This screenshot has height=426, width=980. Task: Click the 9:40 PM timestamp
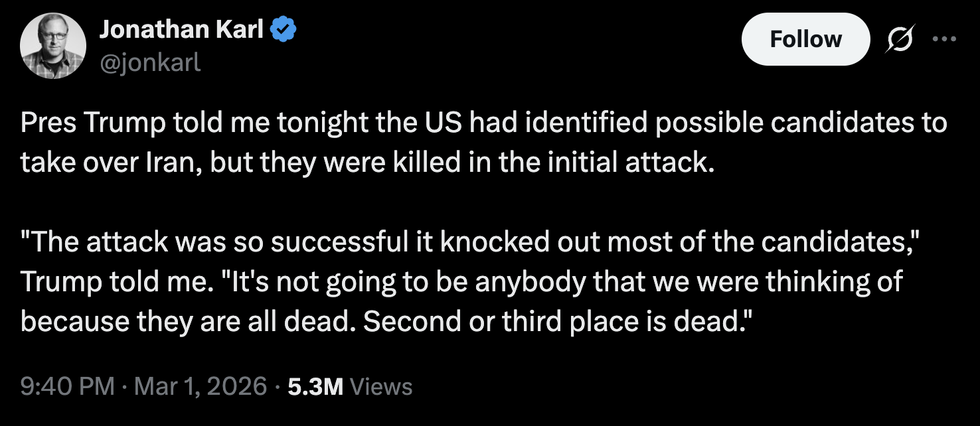click(x=67, y=386)
